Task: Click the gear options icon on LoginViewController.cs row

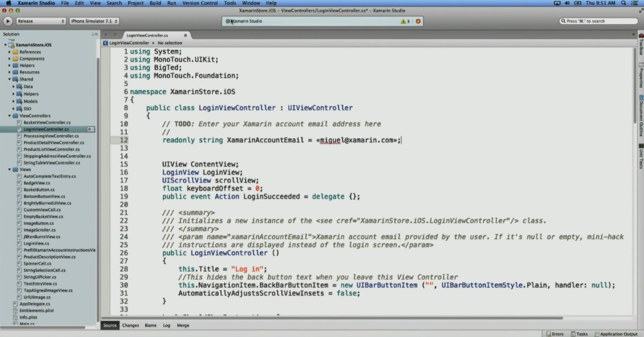Action: click(x=91, y=130)
